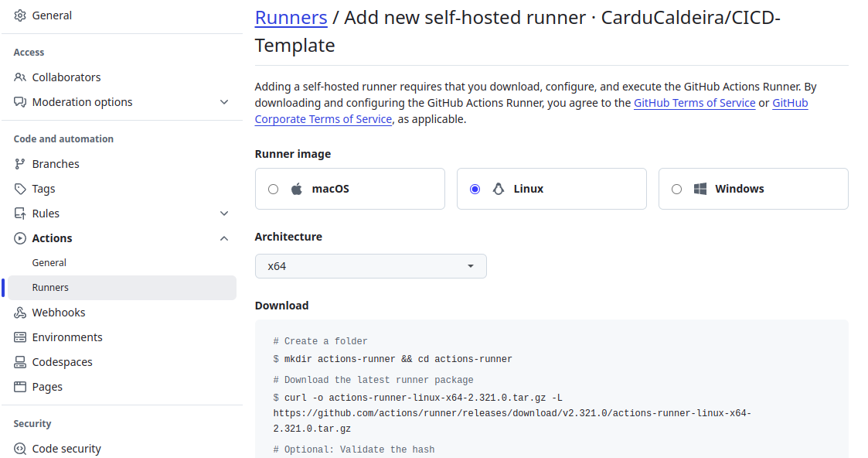Image resolution: width=868 pixels, height=458 pixels.
Task: Click the Environments server icon
Action: click(x=20, y=337)
